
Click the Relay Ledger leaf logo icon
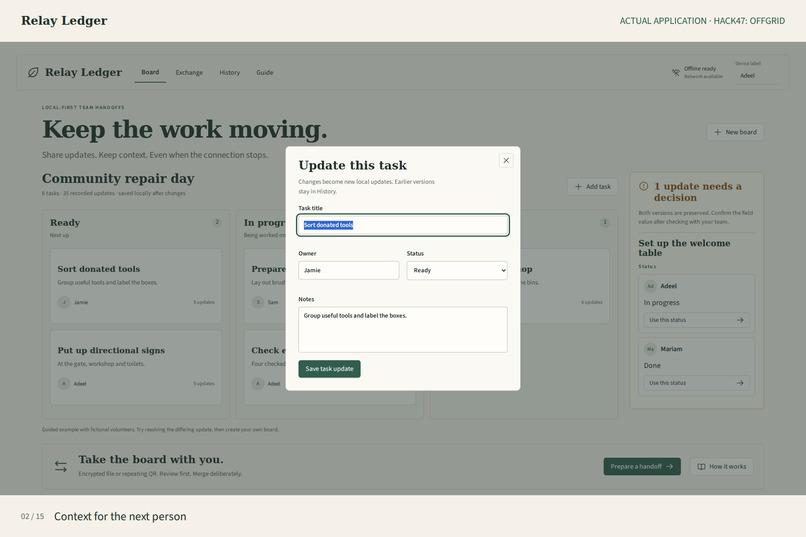33,72
